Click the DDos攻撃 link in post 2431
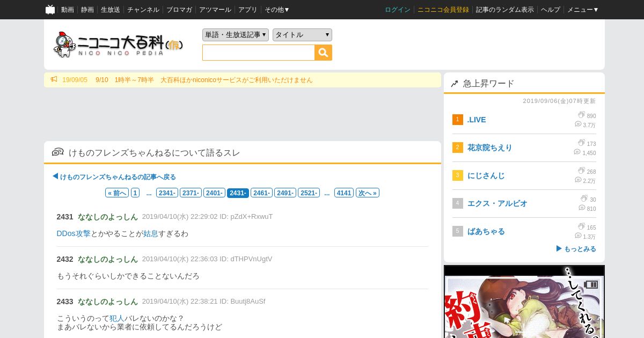This screenshot has height=338, width=644. (x=74, y=233)
